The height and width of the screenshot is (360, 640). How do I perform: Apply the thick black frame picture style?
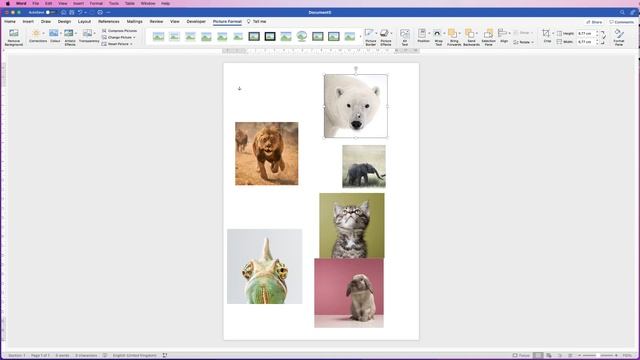pyautogui.click(x=270, y=37)
